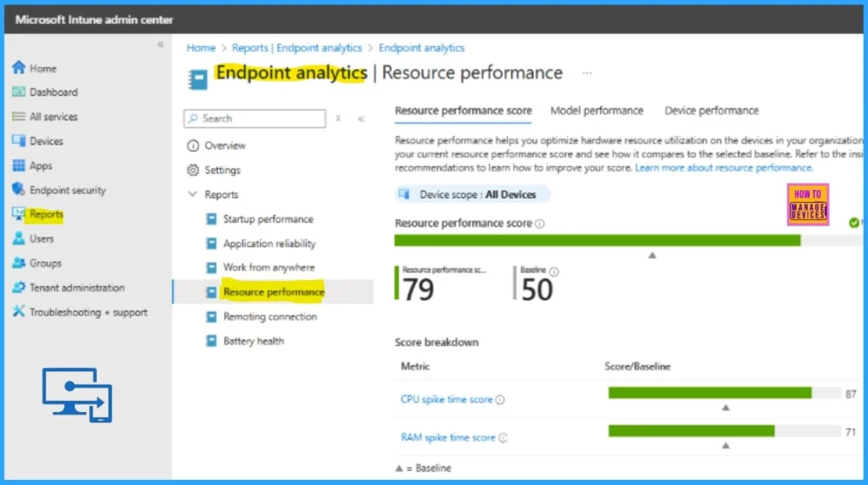This screenshot has width=868, height=485.
Task: Click the overall Resource performance score bar
Action: coord(628,240)
